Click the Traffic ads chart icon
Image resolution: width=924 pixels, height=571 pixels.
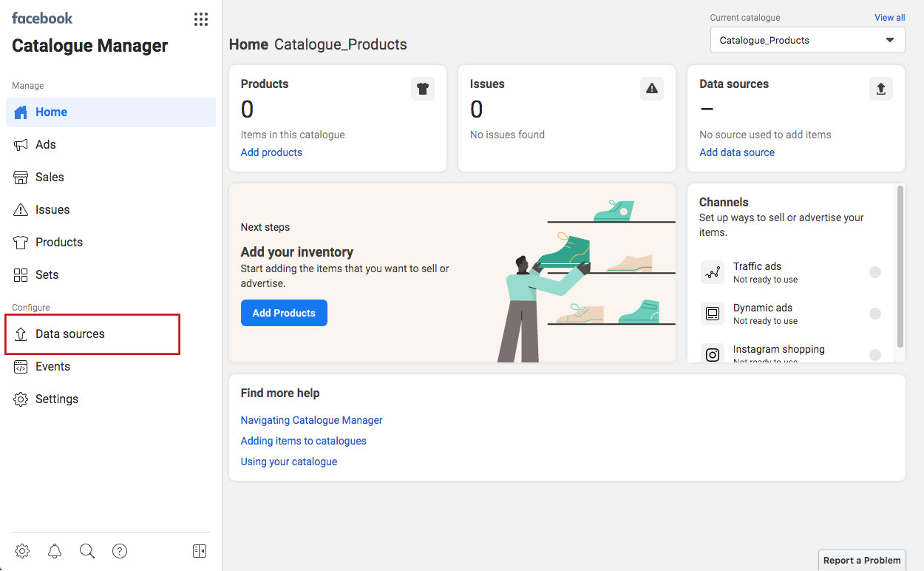click(713, 272)
